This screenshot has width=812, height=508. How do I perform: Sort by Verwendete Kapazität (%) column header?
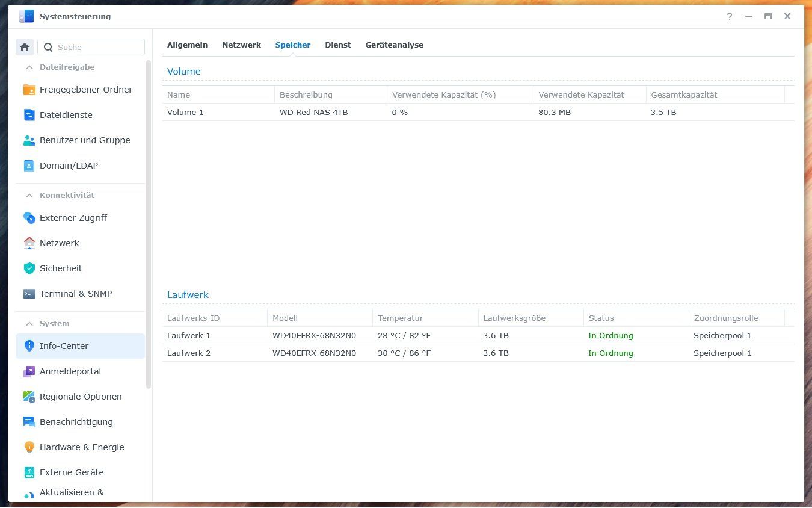pos(460,94)
